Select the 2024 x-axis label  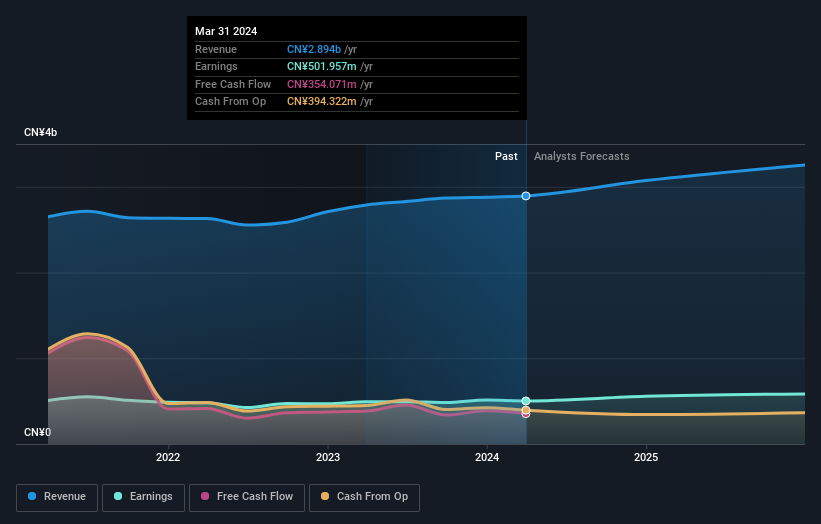[487, 457]
